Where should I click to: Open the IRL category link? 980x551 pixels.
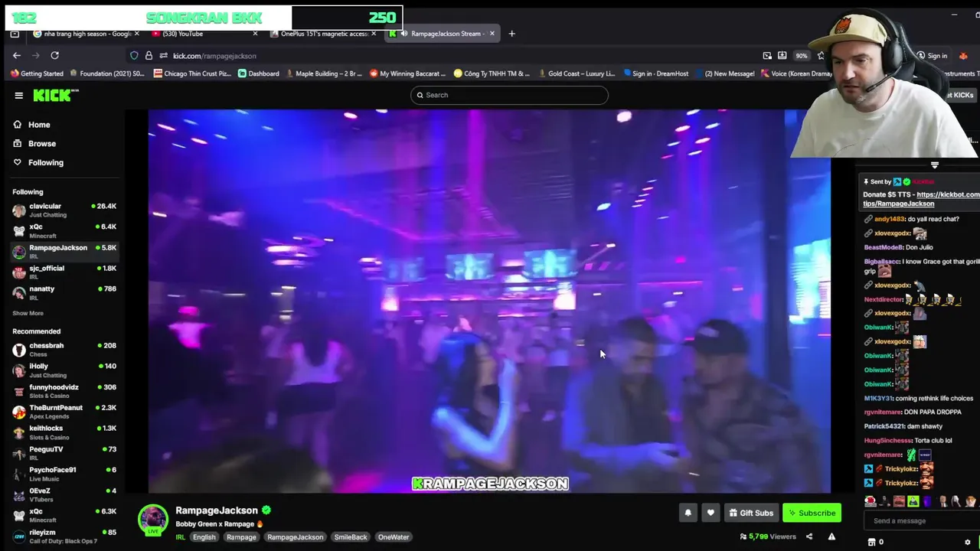pyautogui.click(x=181, y=537)
